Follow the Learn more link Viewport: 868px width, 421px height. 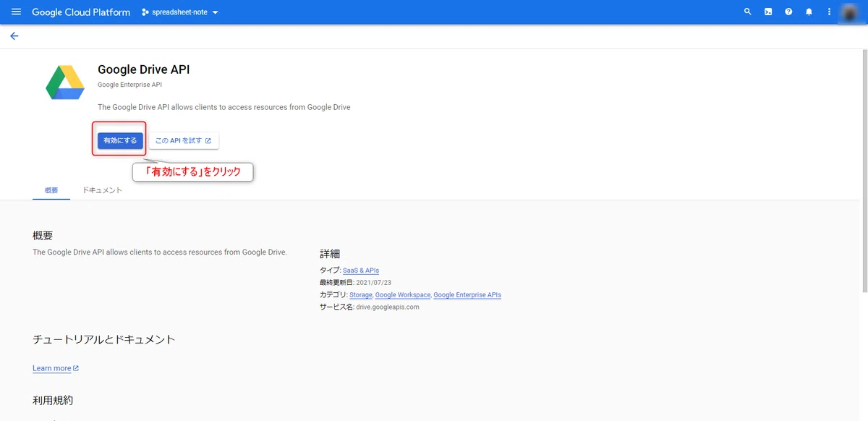click(x=56, y=368)
